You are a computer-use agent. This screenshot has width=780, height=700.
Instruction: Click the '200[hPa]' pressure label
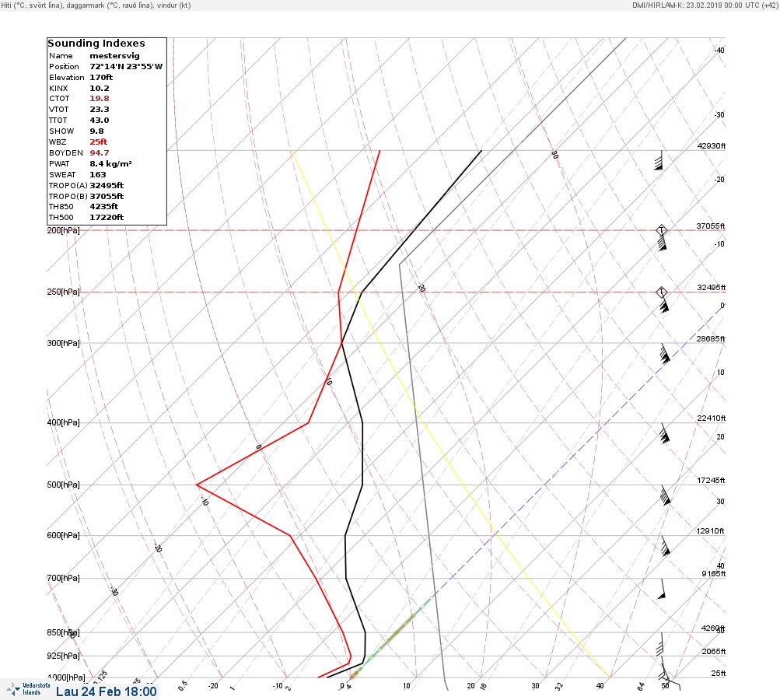coord(63,230)
